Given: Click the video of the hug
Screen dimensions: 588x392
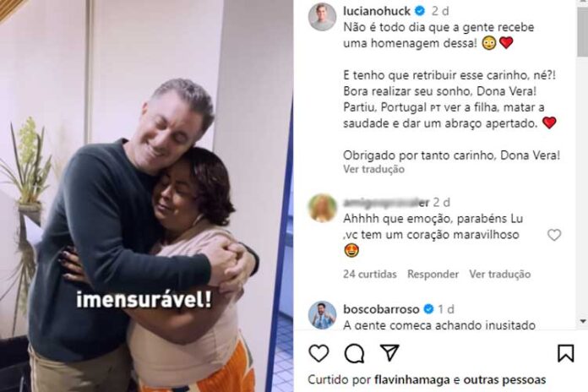Looking at the screenshot, I should 147,196.
